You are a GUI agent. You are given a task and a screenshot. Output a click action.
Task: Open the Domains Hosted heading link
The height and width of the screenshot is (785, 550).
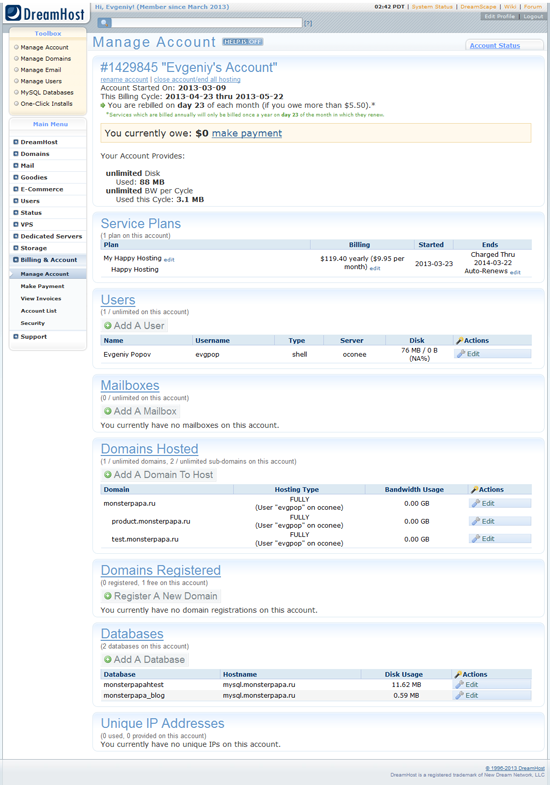[150, 449]
